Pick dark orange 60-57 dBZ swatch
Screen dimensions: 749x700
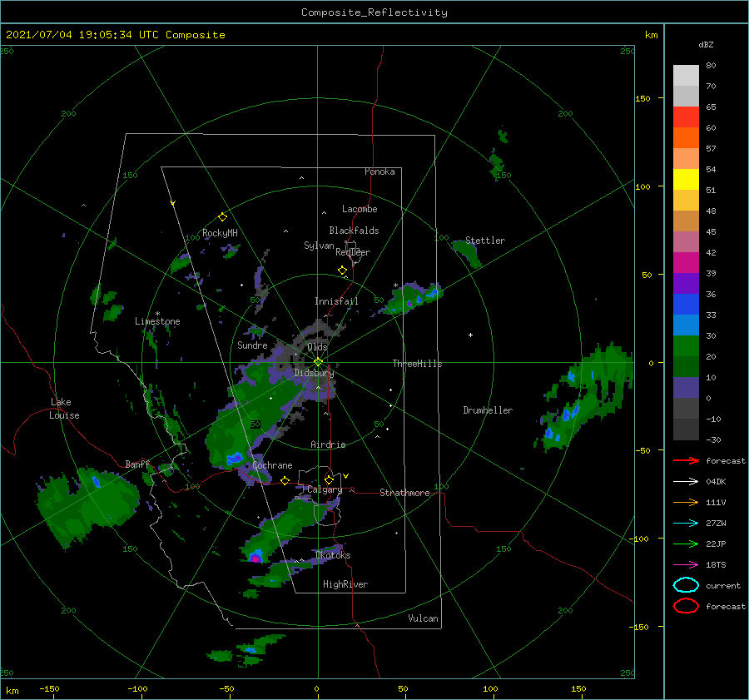coord(686,137)
